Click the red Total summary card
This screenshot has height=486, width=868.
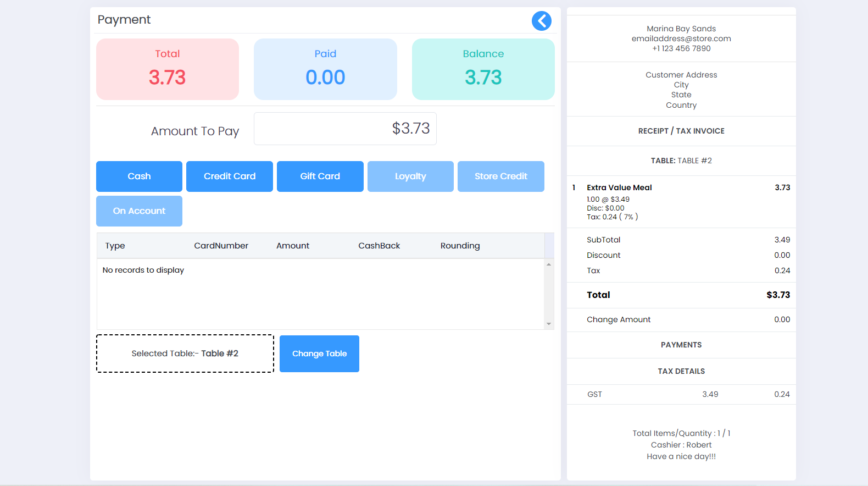click(168, 69)
